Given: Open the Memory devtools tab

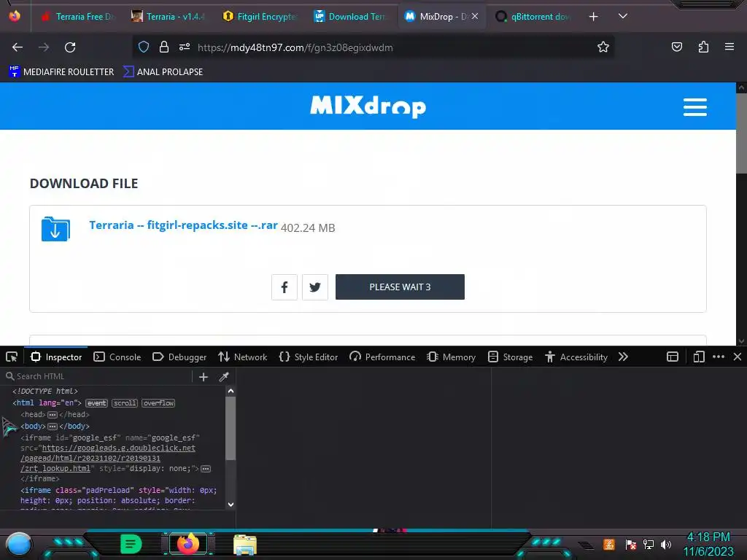Looking at the screenshot, I should [x=451, y=357].
